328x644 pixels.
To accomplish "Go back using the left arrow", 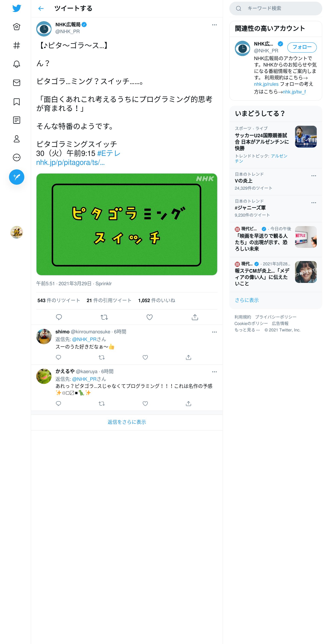I will 41,9.
